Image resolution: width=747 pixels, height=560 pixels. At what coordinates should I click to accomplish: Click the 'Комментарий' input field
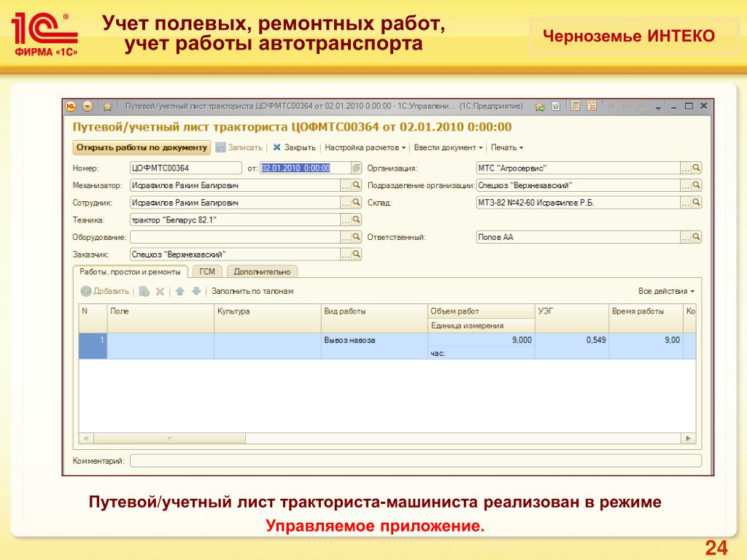tap(415, 461)
